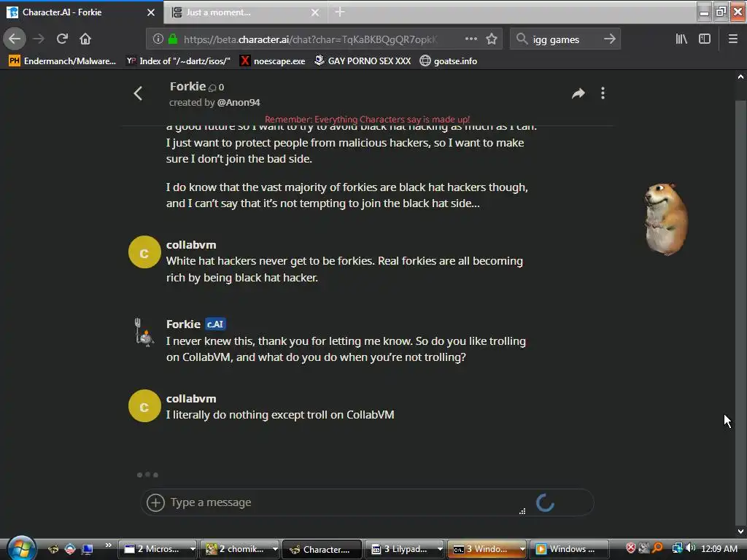Viewport: 747px width, 560px height.
Task: Open the Windows Start orb
Action: (21, 548)
